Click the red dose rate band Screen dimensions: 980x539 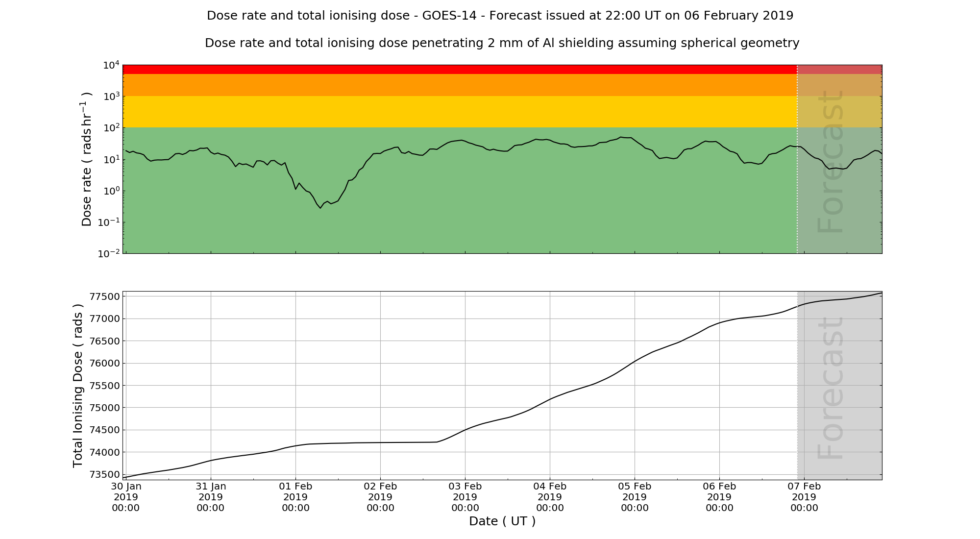coord(460,69)
